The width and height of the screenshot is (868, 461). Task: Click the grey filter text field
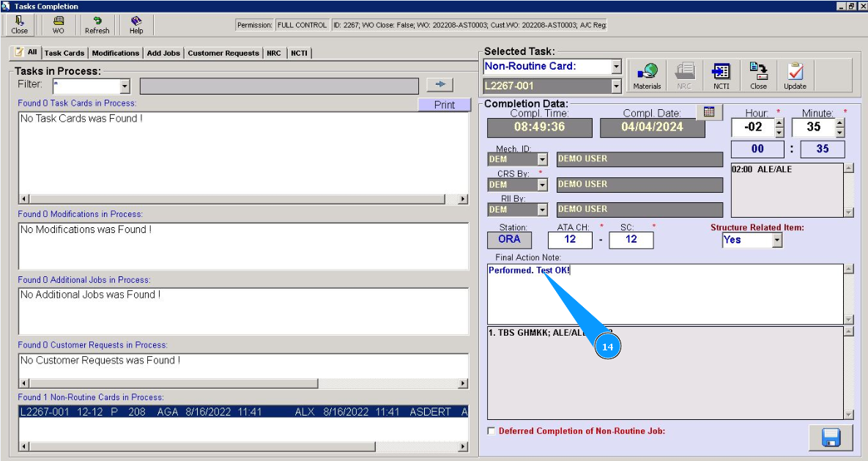tap(279, 86)
